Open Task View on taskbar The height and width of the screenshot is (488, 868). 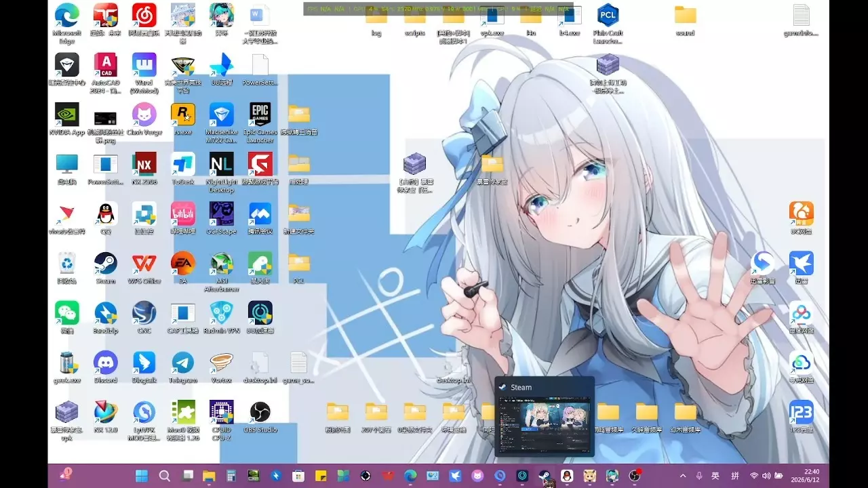pos(187,476)
